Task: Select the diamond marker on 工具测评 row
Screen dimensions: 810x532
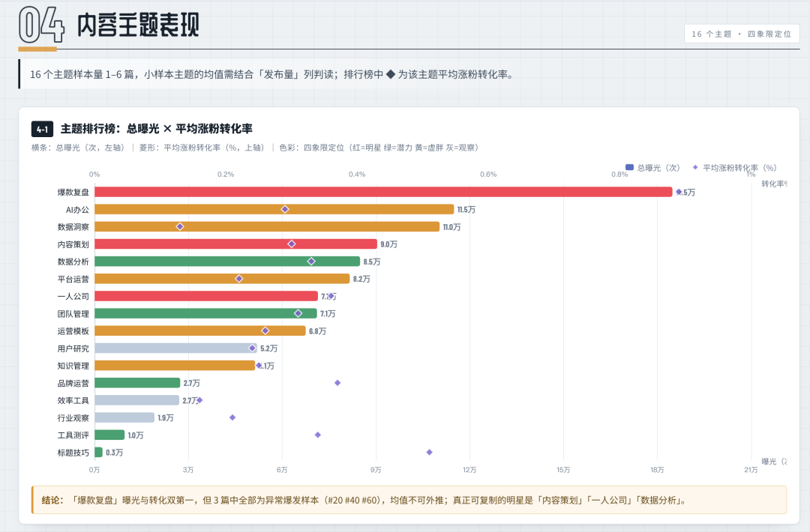Action: pyautogui.click(x=318, y=435)
